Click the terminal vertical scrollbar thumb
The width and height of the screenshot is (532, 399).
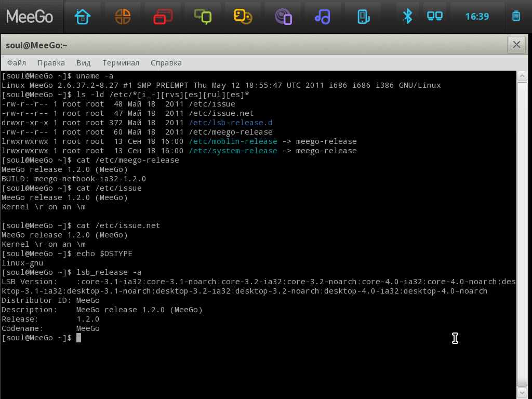pos(522,234)
